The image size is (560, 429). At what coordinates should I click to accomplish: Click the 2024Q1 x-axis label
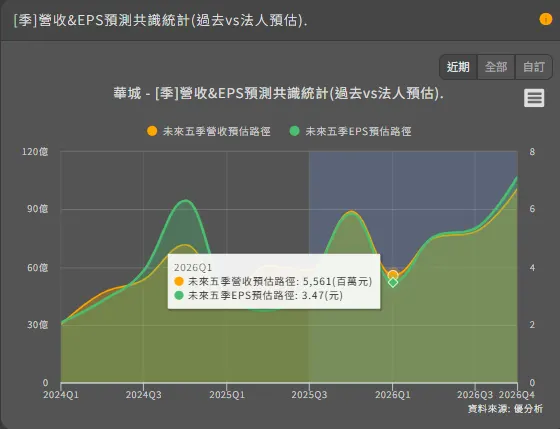coord(61,395)
